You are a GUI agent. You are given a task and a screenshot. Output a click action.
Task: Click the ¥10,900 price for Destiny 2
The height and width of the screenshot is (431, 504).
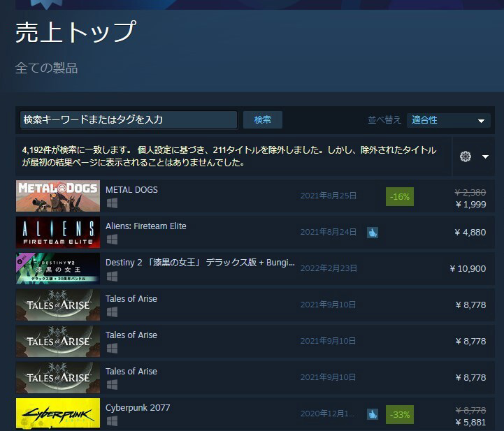468,269
